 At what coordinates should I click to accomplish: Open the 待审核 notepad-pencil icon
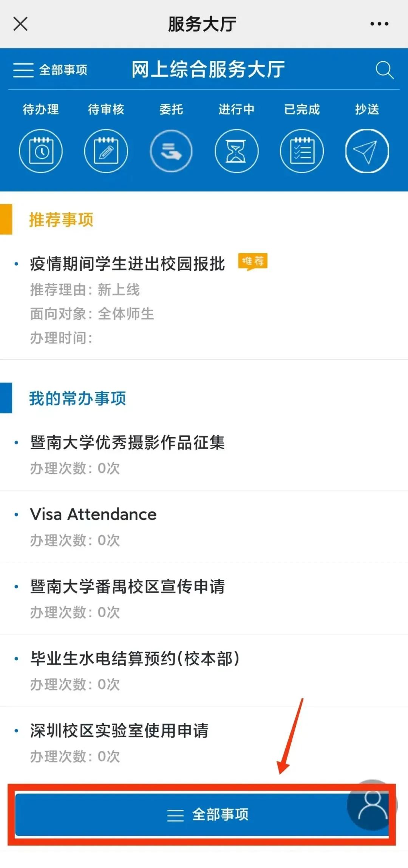pyautogui.click(x=106, y=151)
